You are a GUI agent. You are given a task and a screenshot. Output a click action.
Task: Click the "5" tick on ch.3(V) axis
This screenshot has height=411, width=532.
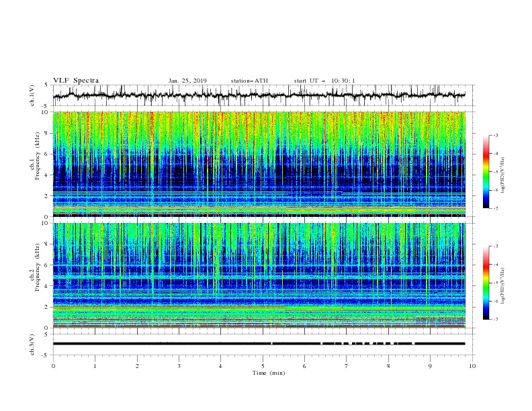[x=48, y=334]
